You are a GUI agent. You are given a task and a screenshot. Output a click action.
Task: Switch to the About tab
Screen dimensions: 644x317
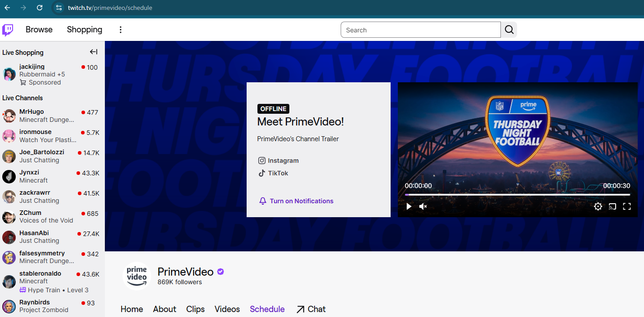[x=165, y=309]
